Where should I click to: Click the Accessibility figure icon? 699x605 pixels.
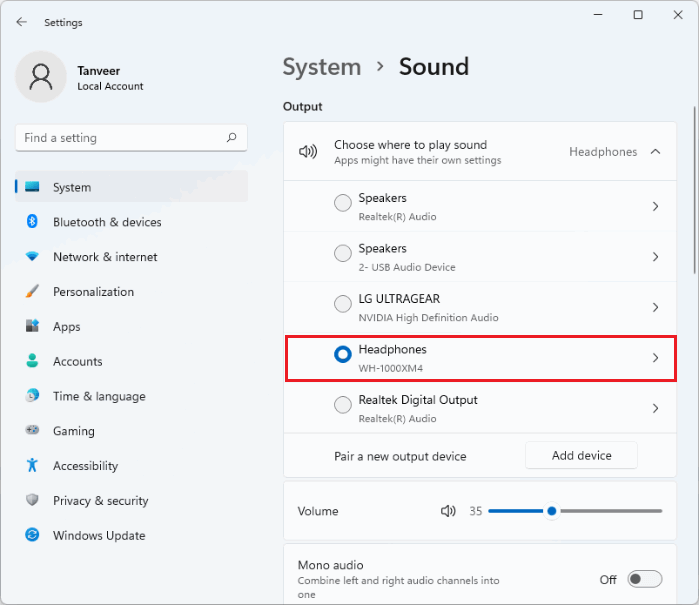(x=32, y=465)
